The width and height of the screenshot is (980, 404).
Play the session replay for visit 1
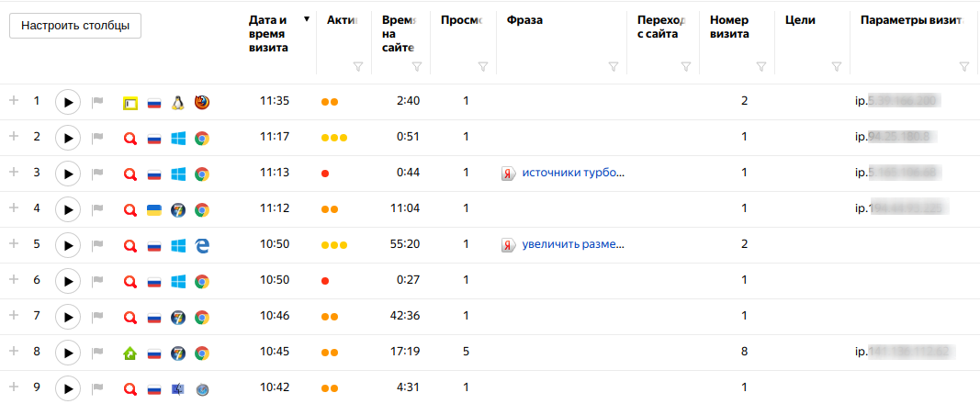(68, 102)
